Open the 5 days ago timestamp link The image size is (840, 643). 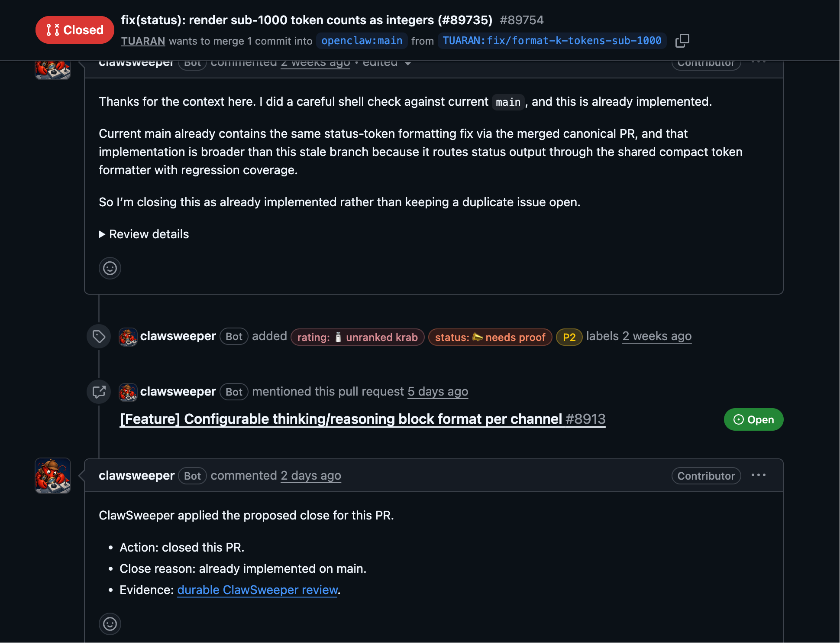tap(438, 391)
